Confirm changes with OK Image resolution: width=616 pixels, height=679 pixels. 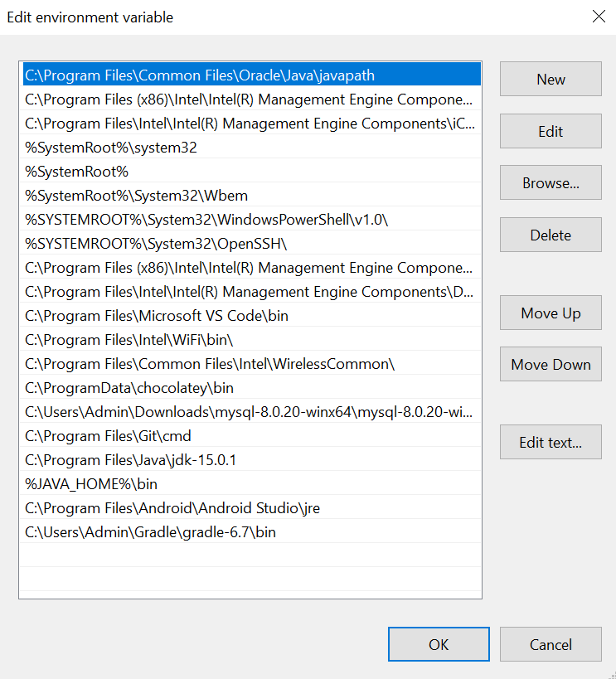(439, 644)
